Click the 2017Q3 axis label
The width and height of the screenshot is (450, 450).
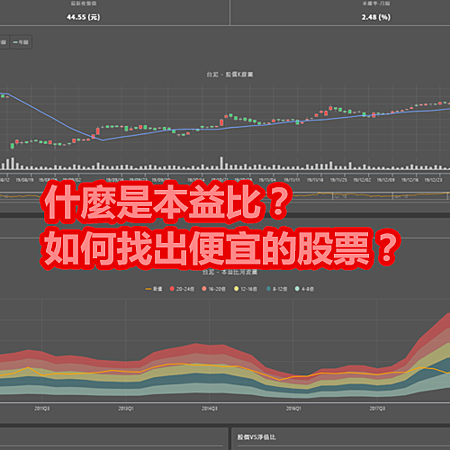(x=377, y=408)
